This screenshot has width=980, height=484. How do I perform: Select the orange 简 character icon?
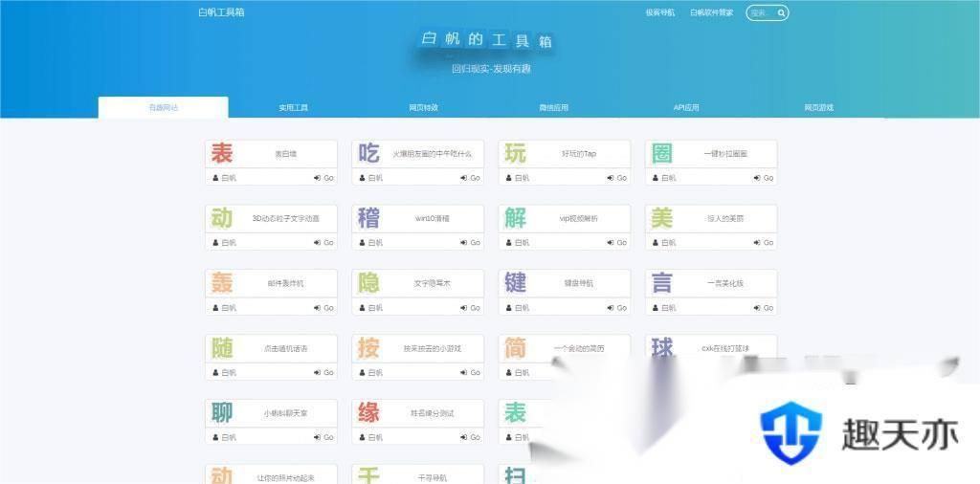tap(516, 348)
